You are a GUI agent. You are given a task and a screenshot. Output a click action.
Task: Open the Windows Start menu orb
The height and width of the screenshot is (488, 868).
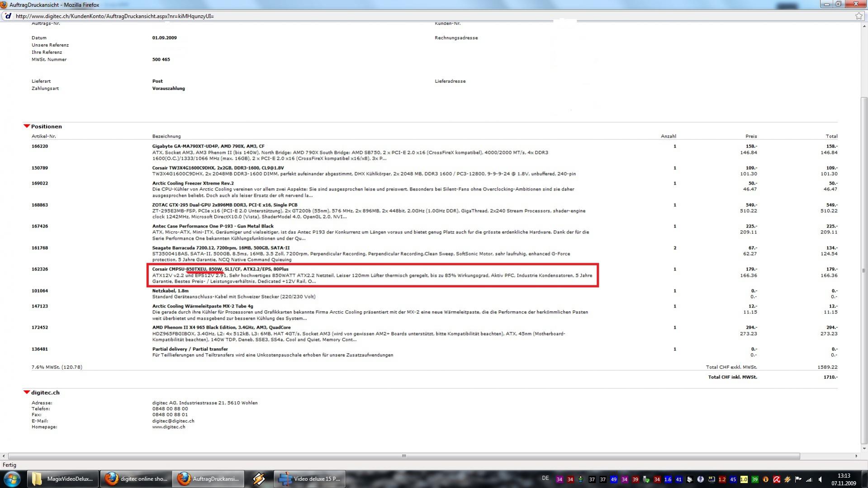pos(12,479)
